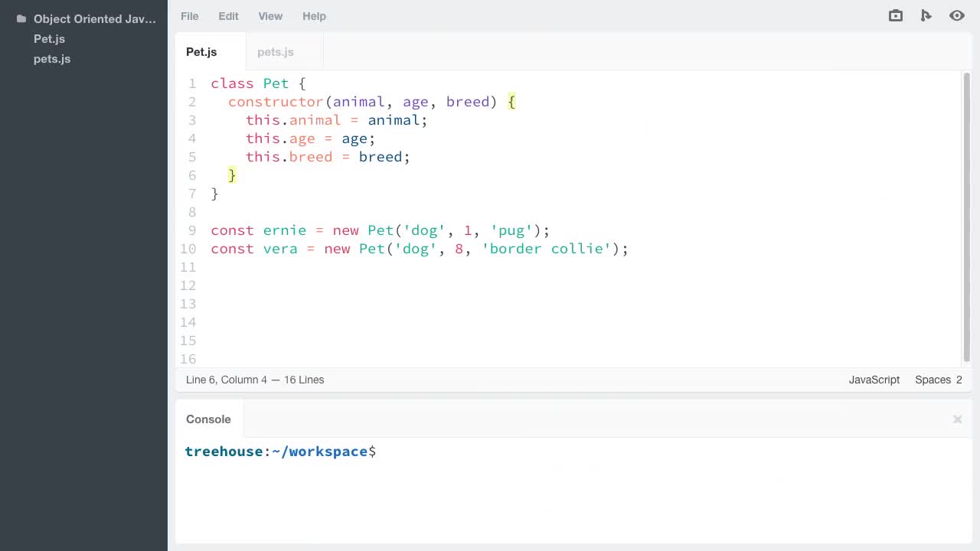Open the View menu
This screenshot has width=980, height=551.
tap(270, 16)
